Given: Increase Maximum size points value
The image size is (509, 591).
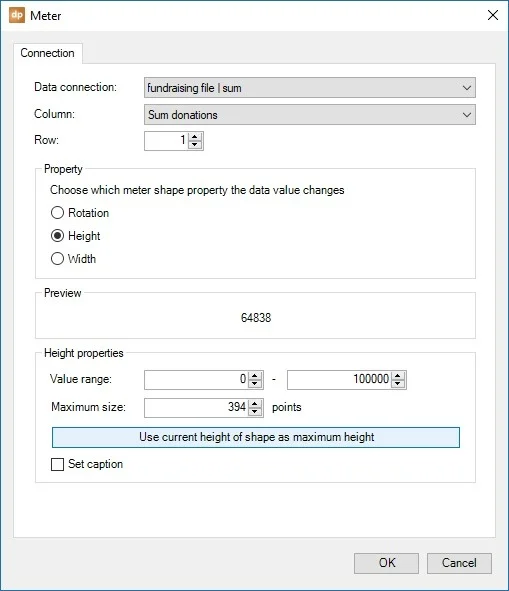Looking at the screenshot, I should 255,404.
